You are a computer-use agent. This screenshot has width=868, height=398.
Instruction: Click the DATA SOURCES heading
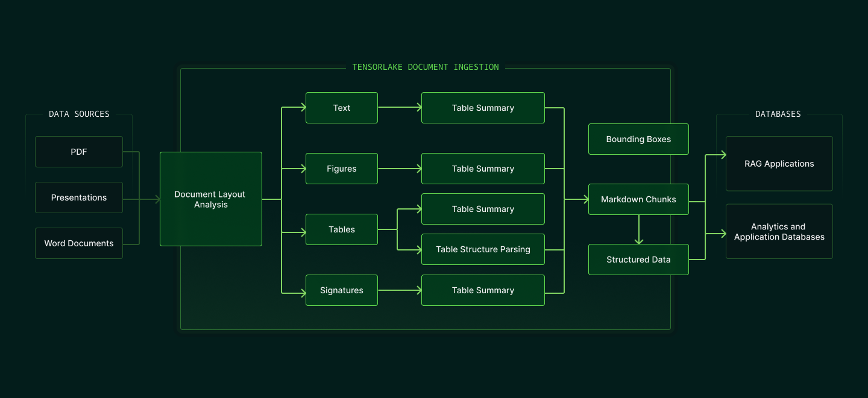[x=79, y=114]
